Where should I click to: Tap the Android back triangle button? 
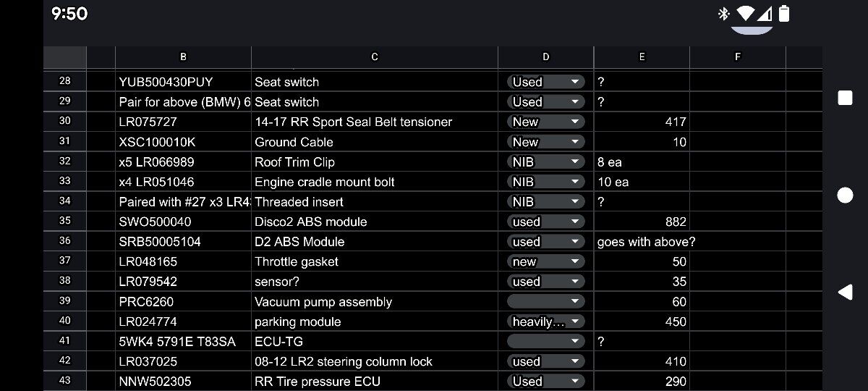point(844,292)
